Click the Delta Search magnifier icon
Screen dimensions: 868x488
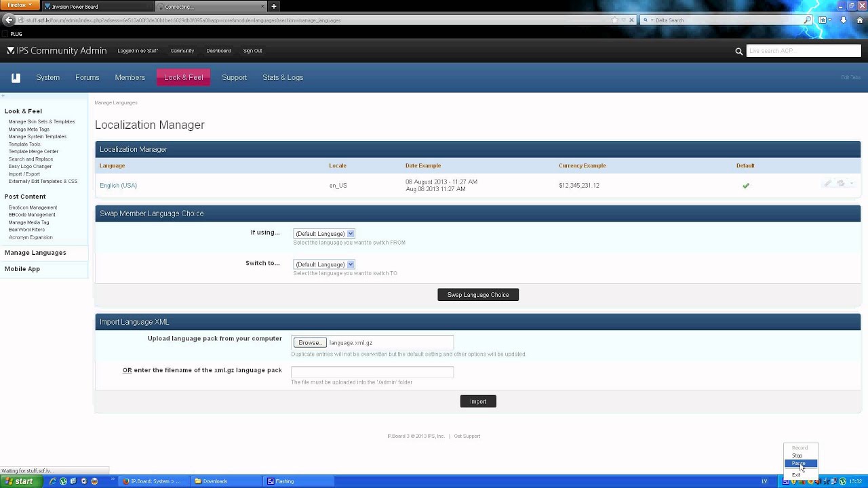coord(807,20)
